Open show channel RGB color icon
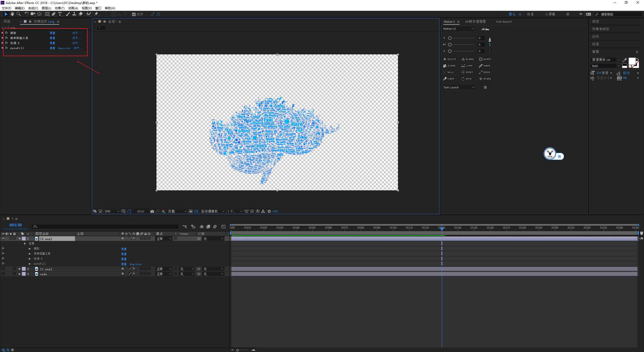Screen dimensions: 644x352 (x=163, y=211)
